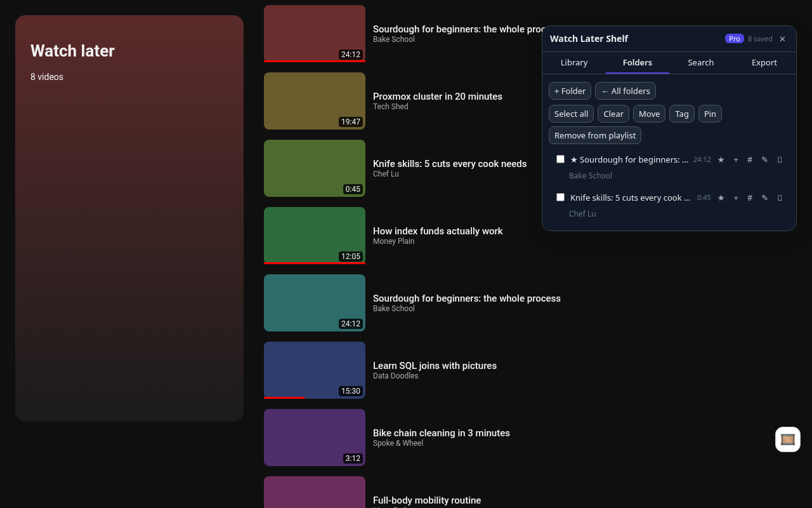Click the Spoke & Wheel channel name
812x508 pixels.
398,443
